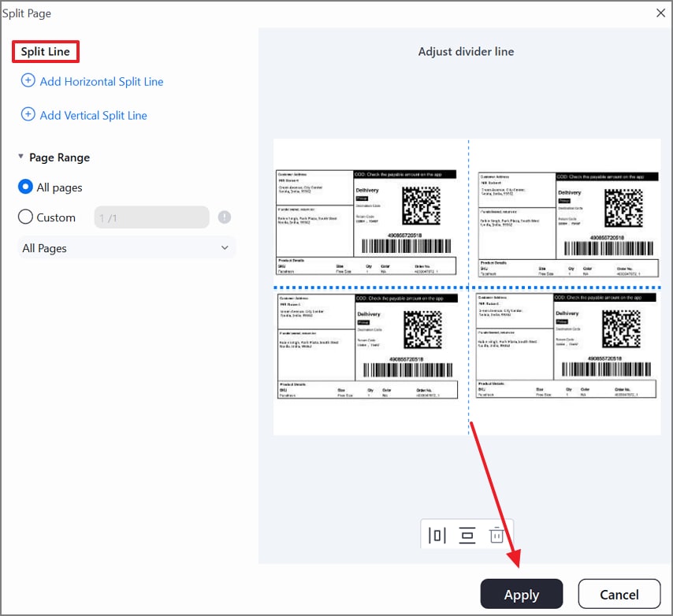
Task: Click the Adjust divider line heading
Action: [466, 51]
